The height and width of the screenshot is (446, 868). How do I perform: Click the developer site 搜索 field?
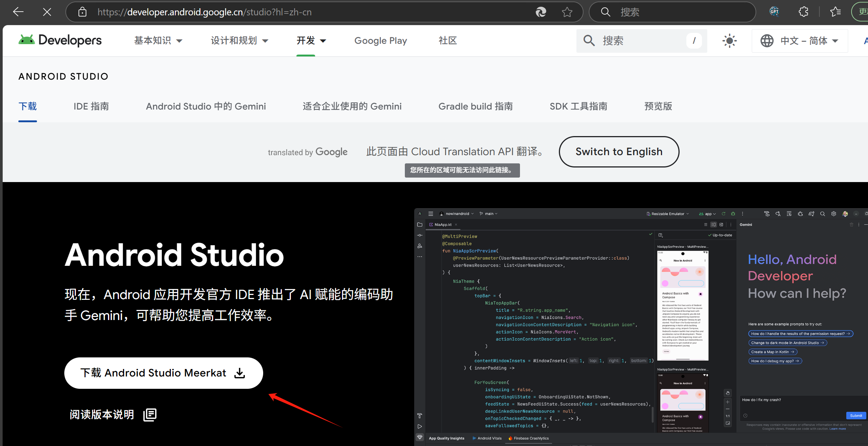[x=641, y=40]
